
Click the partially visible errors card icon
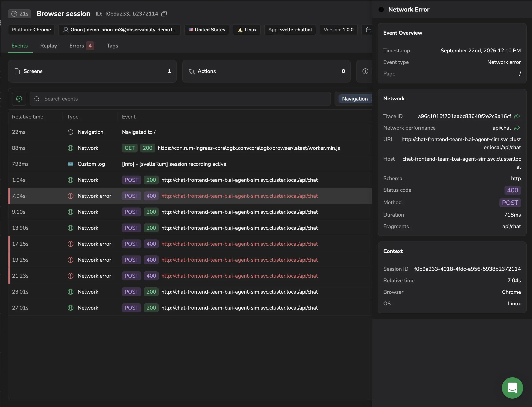(365, 71)
